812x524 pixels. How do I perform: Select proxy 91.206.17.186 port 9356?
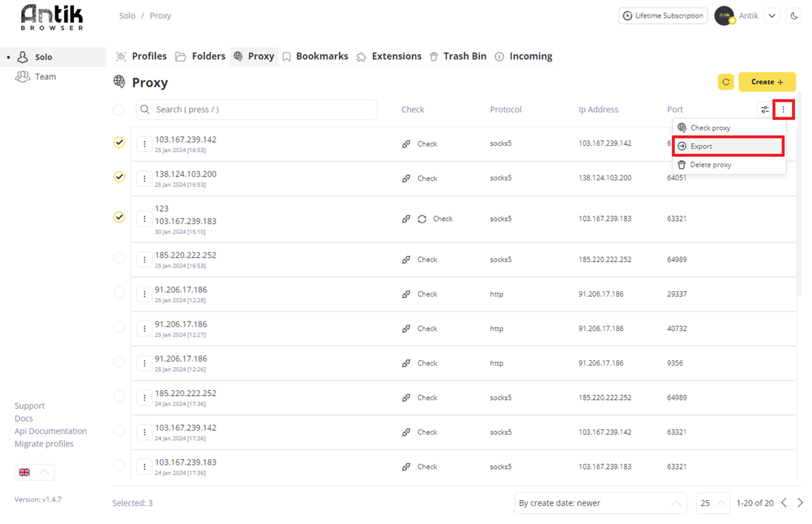coord(119,362)
